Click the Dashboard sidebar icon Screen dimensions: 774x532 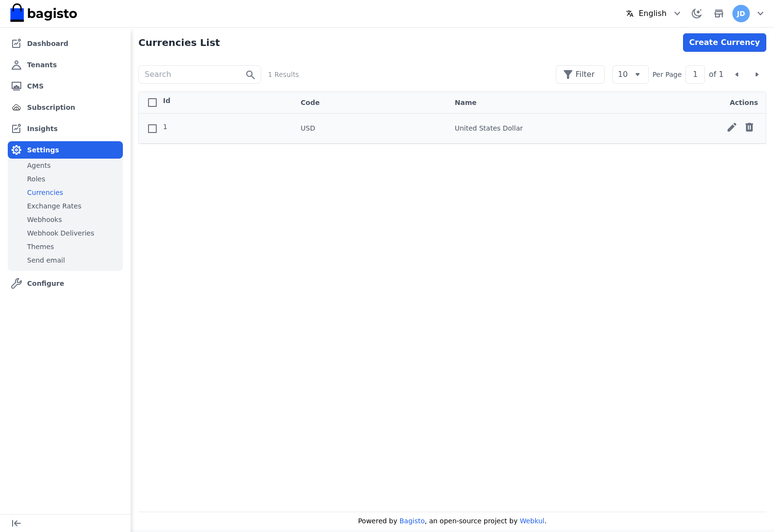click(x=16, y=44)
